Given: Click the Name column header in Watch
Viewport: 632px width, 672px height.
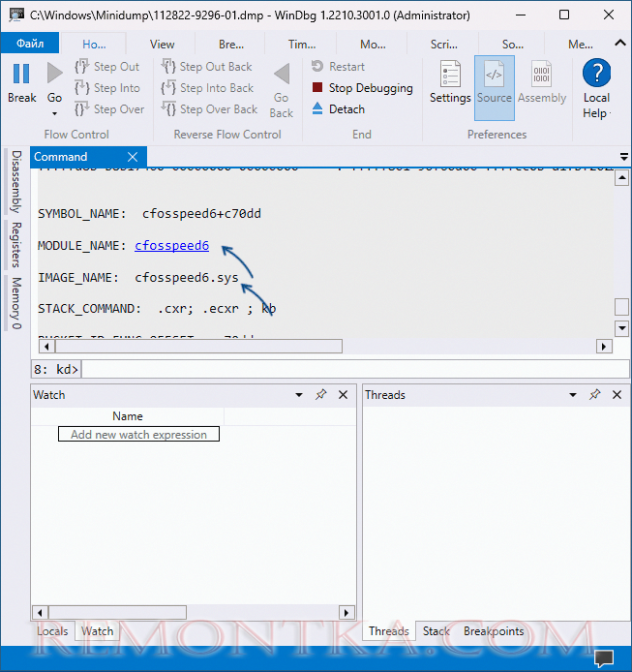Looking at the screenshot, I should (127, 416).
